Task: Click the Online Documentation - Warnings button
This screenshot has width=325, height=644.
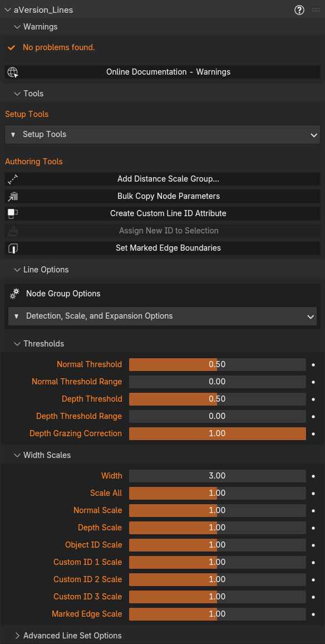Action: (x=162, y=72)
